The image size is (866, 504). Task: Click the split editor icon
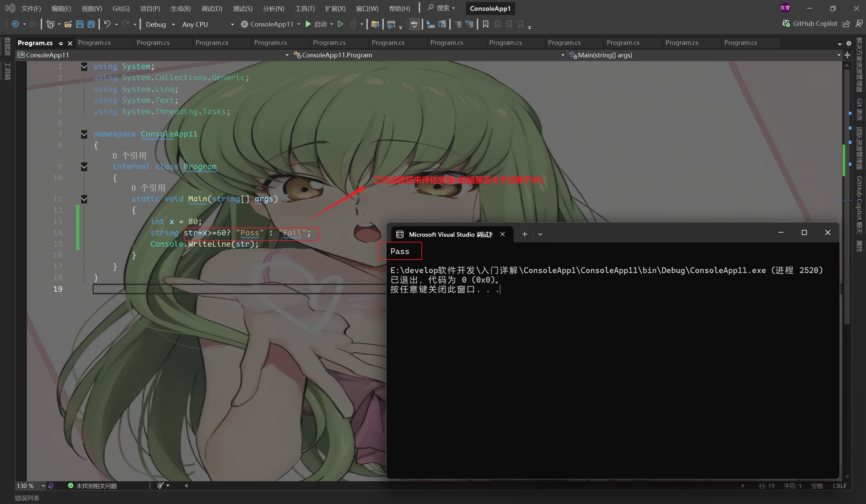(x=847, y=55)
